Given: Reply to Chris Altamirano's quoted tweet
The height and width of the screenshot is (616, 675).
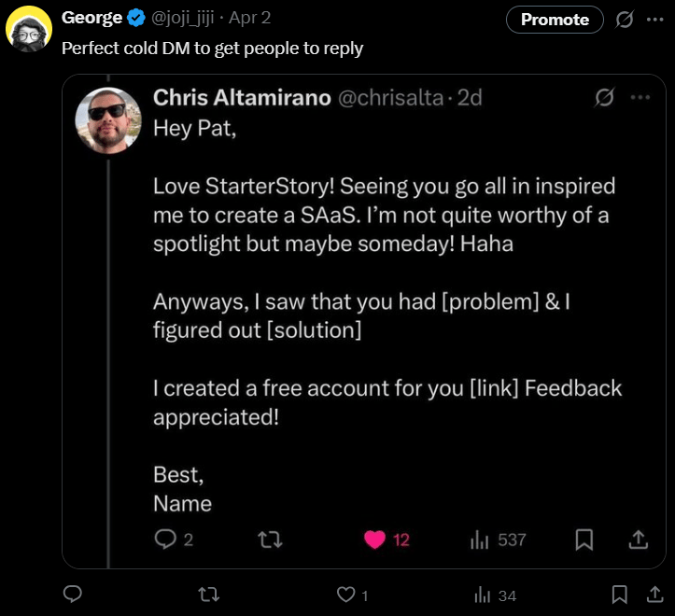Looking at the screenshot, I should point(165,539).
